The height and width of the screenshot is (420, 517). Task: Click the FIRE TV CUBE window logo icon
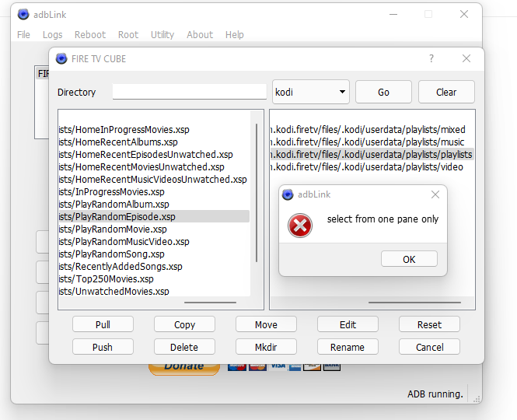tap(61, 59)
